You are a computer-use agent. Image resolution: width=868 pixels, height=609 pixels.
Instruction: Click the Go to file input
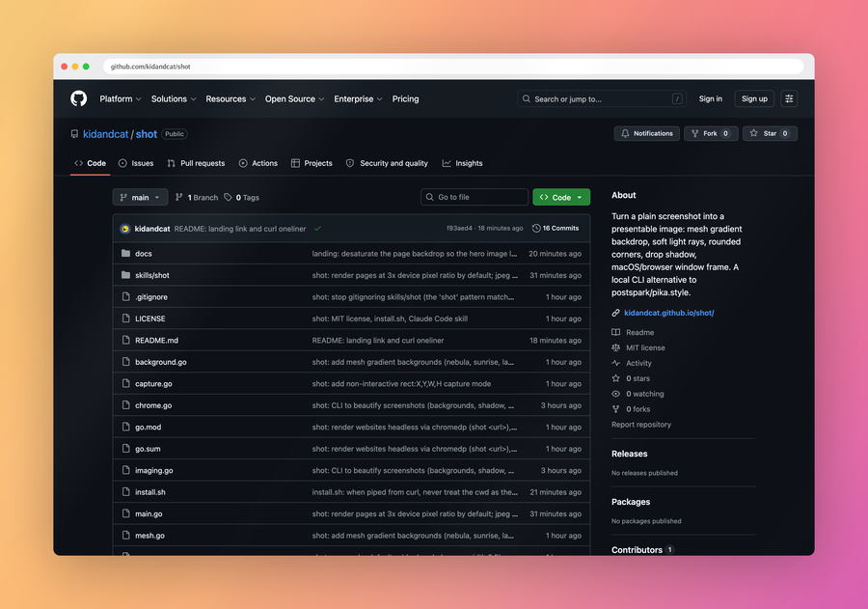475,197
